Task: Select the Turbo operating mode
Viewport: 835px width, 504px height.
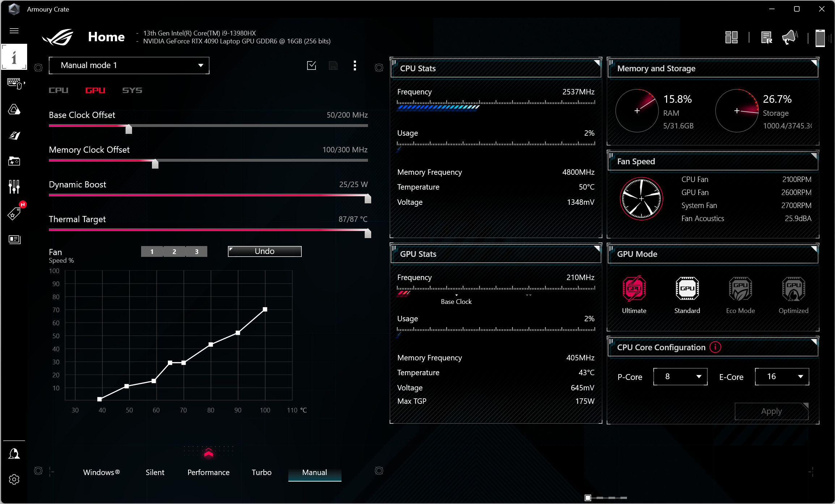Action: [261, 472]
